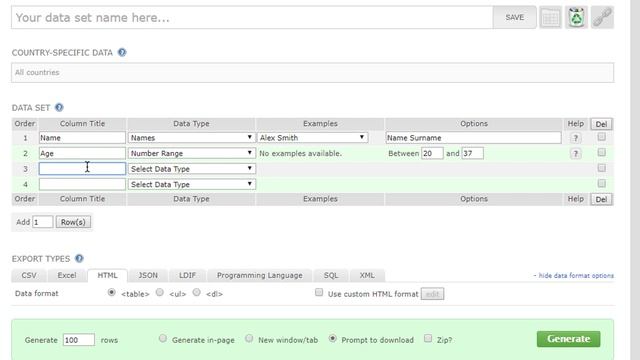Click the page vertical scrollbar

(x=635, y=180)
